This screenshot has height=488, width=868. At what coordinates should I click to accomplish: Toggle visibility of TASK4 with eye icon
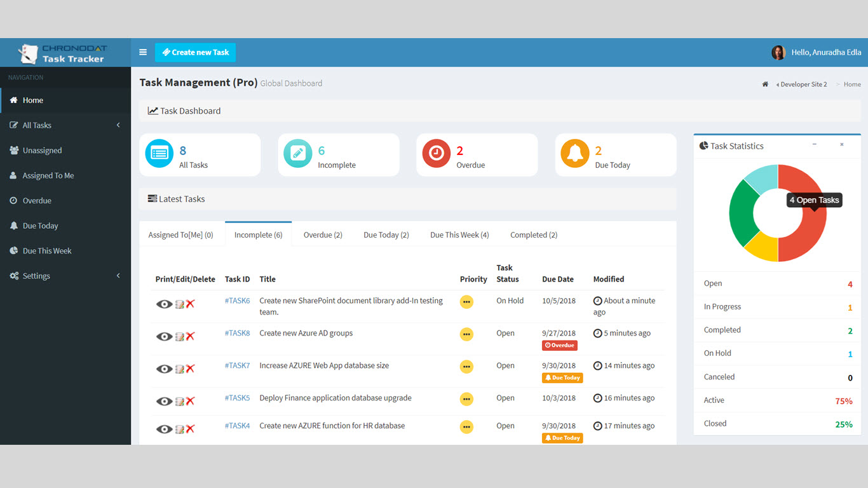pyautogui.click(x=164, y=429)
